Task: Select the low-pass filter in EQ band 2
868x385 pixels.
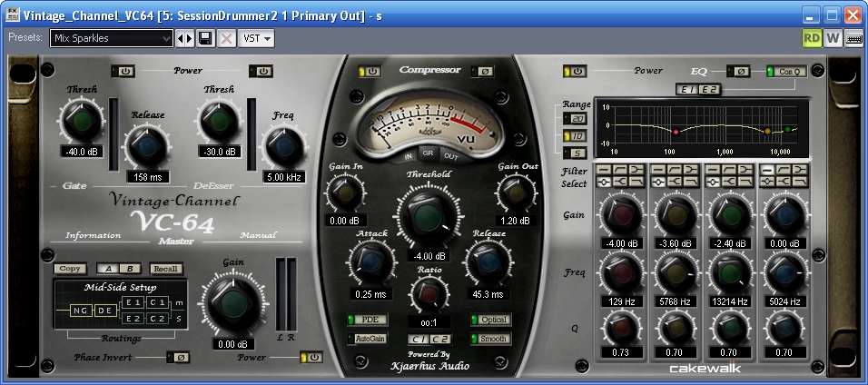Action: [x=691, y=182]
